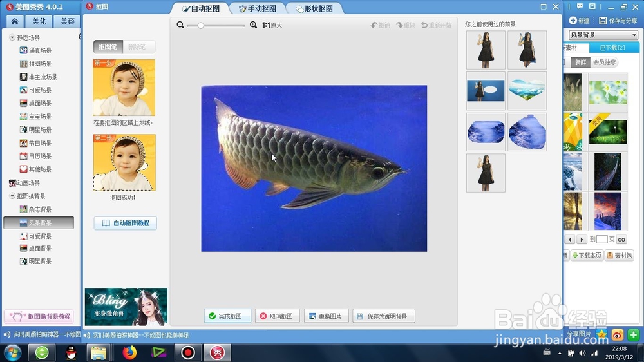Select 逼真场景 in the scene list

tap(35, 50)
